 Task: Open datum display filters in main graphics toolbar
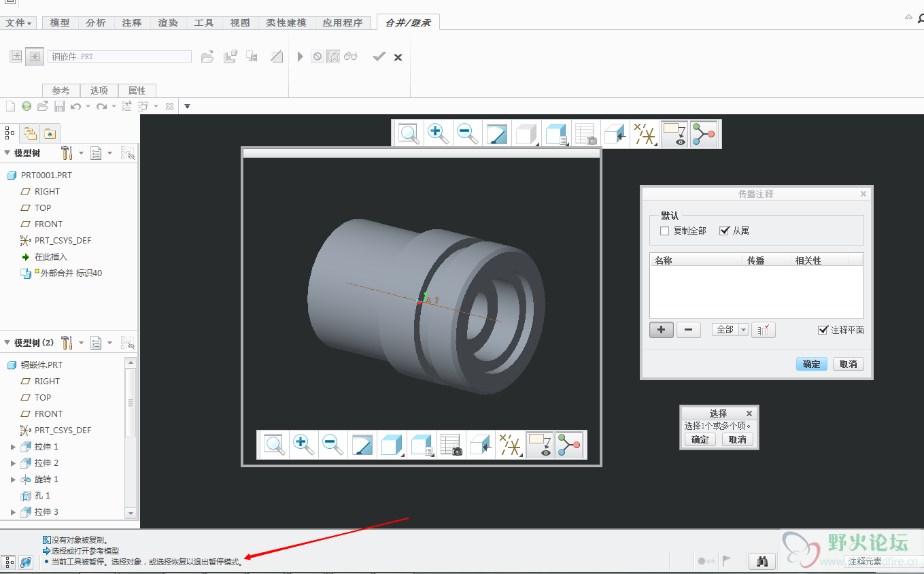(x=645, y=133)
